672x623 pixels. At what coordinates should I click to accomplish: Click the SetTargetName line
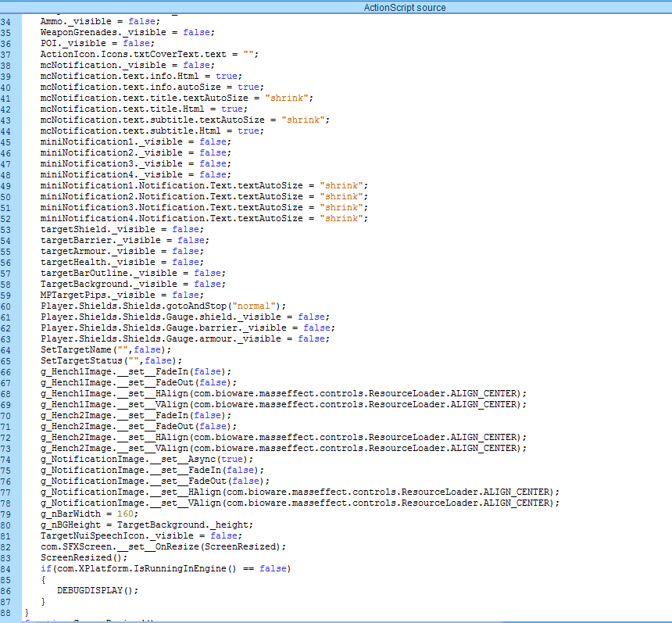coord(105,349)
